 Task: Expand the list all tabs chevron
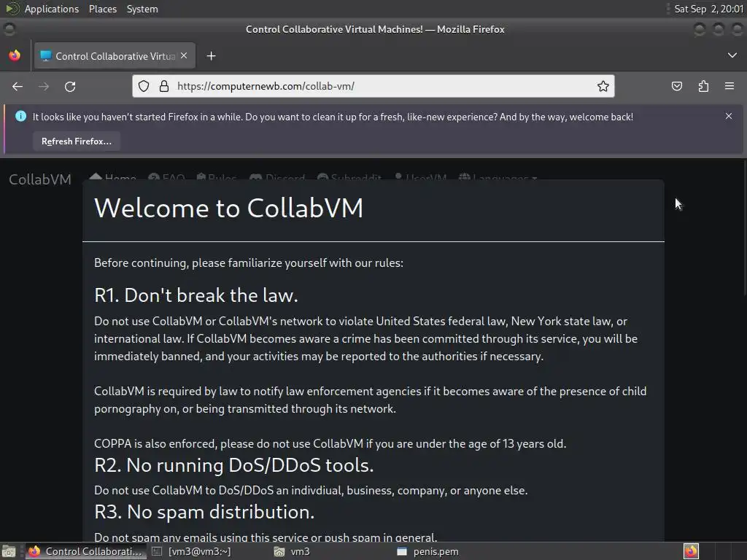[732, 55]
